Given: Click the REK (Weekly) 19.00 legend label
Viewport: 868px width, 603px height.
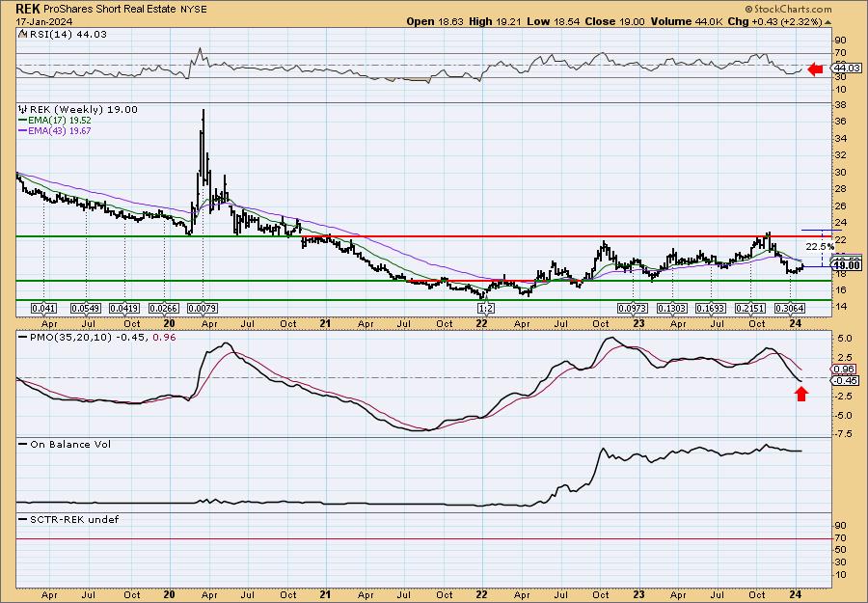Looking at the screenshot, I should point(83,110).
